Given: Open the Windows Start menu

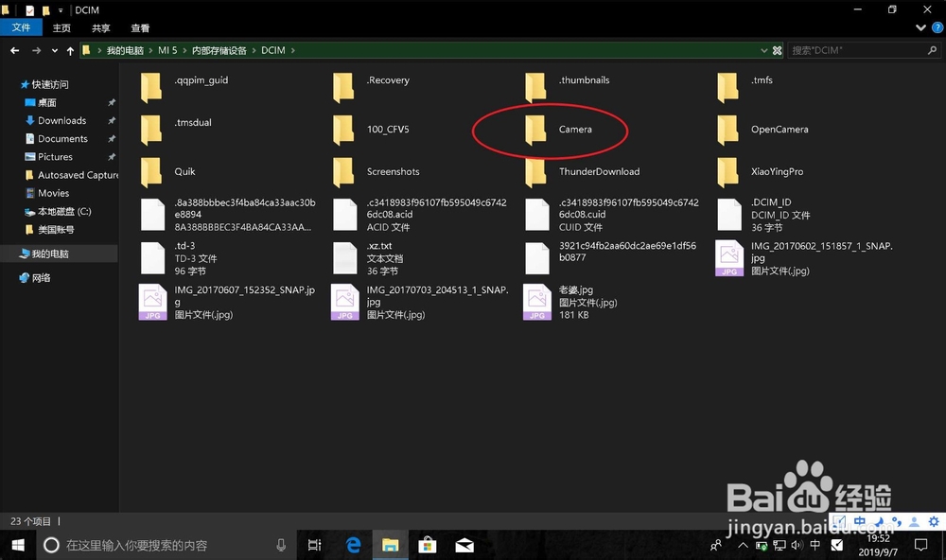Looking at the screenshot, I should [x=18, y=546].
